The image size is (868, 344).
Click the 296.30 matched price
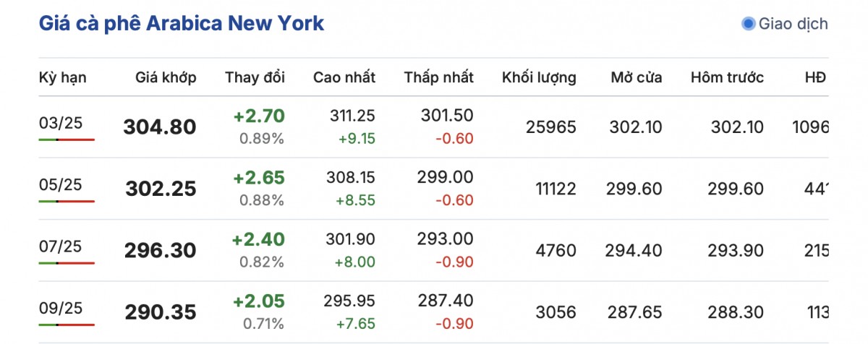[160, 251]
